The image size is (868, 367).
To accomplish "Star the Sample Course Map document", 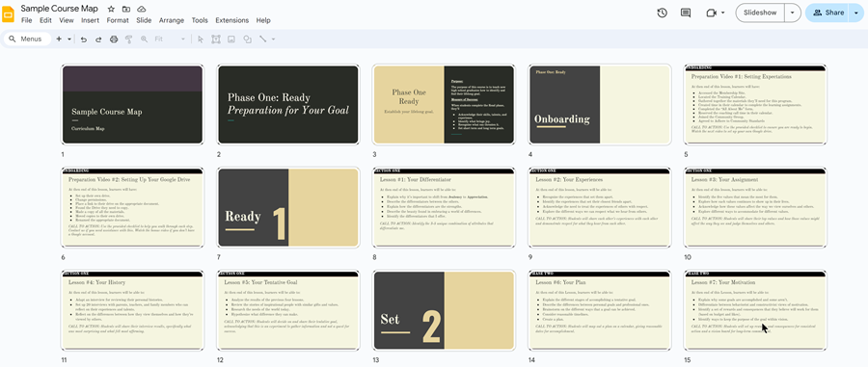I will (111, 9).
